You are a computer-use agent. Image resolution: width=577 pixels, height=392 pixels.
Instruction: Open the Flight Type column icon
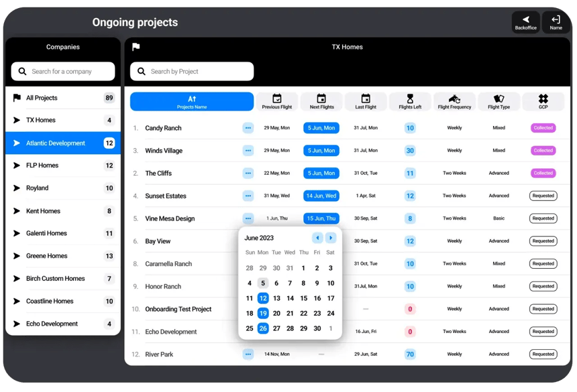499,98
